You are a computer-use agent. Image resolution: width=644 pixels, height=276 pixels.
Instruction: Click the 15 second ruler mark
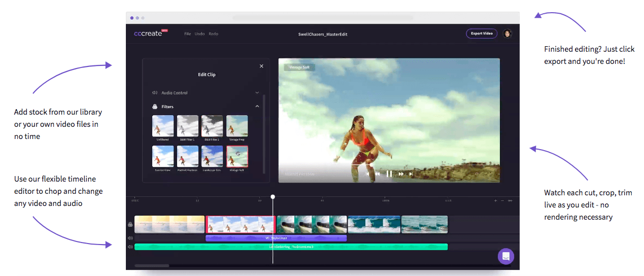(x=197, y=200)
